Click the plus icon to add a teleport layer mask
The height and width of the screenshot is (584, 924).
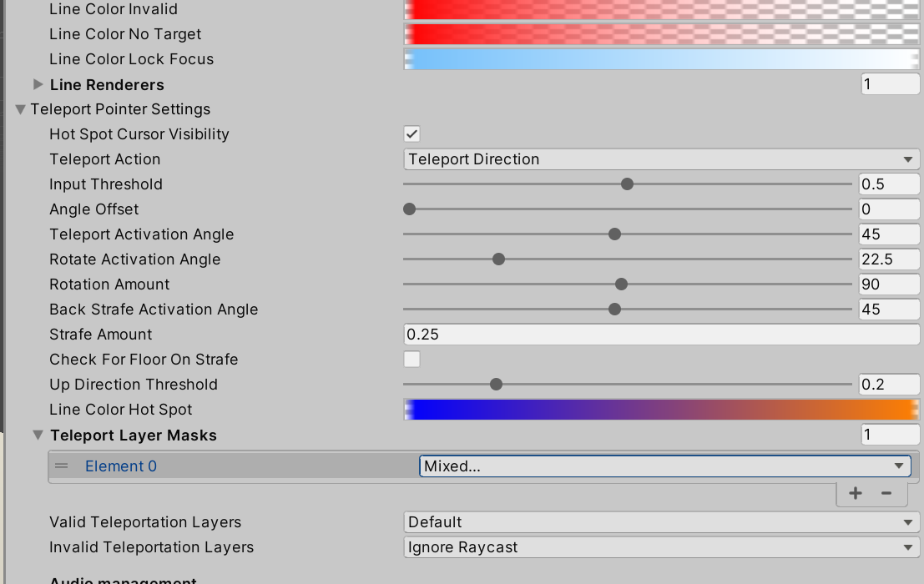click(x=854, y=493)
